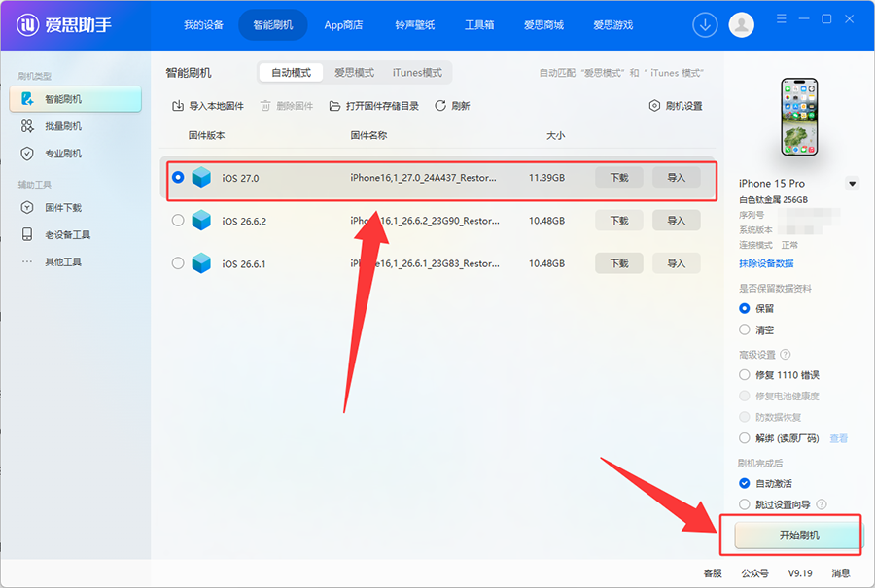Switch to 爱思模式 mode tab
Viewport: 875px width, 588px height.
pos(354,73)
